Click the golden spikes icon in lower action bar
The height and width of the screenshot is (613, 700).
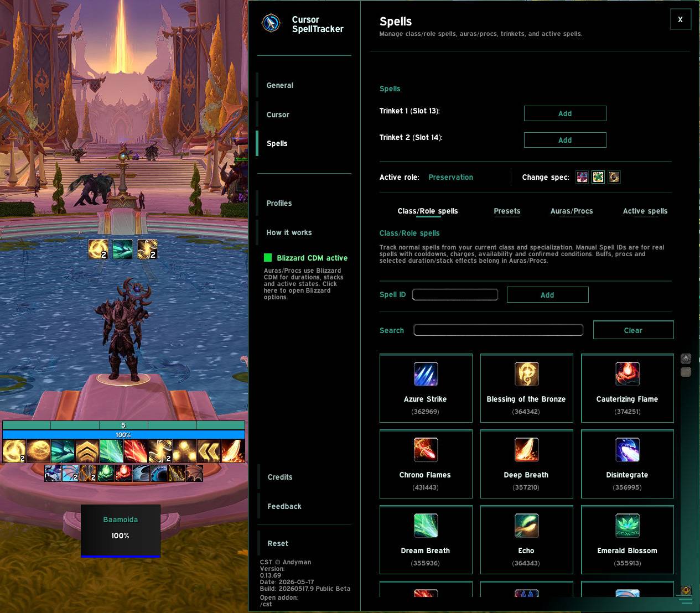pyautogui.click(x=177, y=474)
